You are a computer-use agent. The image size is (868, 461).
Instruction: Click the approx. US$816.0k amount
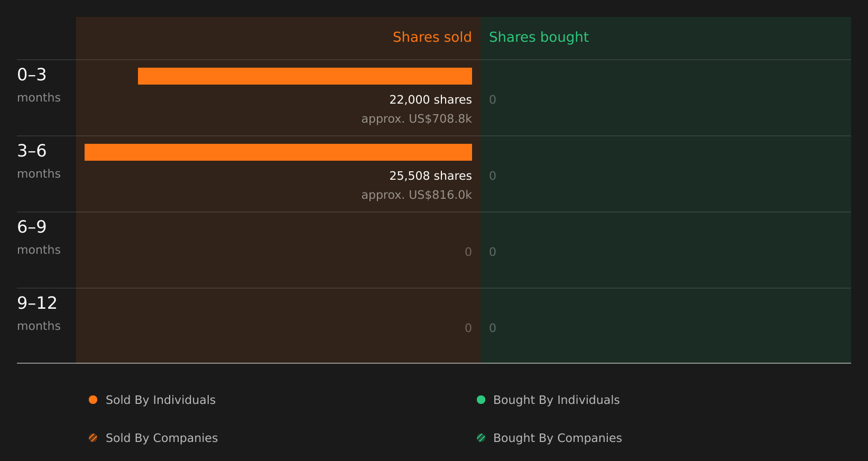pyautogui.click(x=417, y=195)
